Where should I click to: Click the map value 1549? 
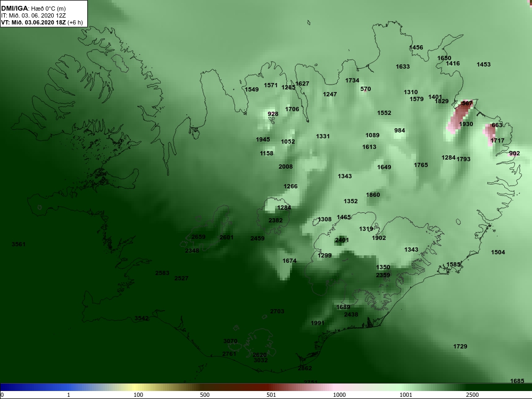[x=252, y=89]
